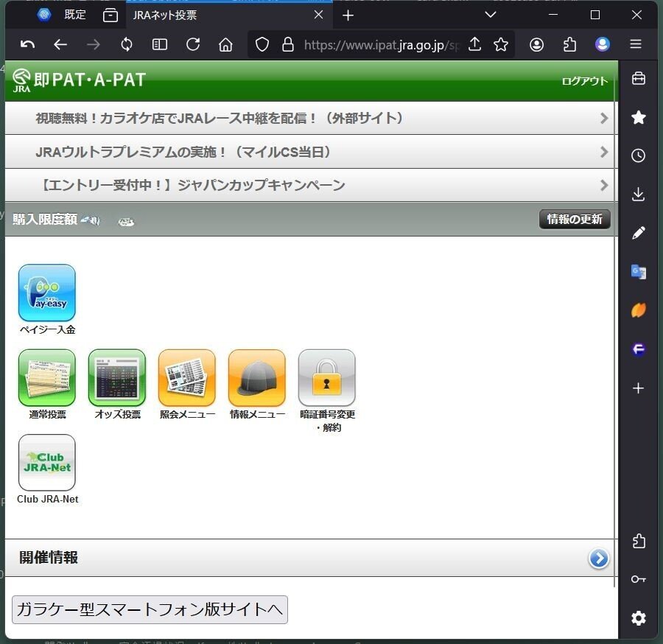Open 照会メニュー inquiry menu icon
This screenshot has height=644, width=663.
[187, 377]
